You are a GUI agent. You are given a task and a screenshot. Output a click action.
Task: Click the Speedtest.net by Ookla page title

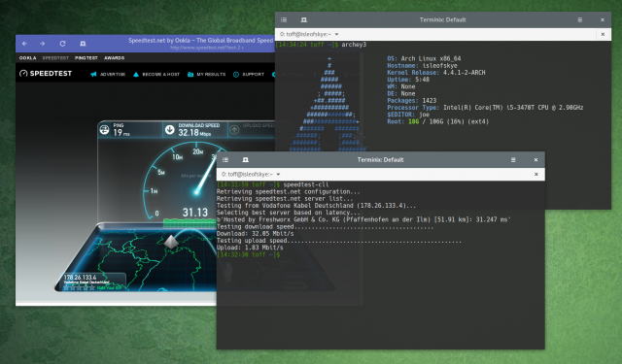201,41
